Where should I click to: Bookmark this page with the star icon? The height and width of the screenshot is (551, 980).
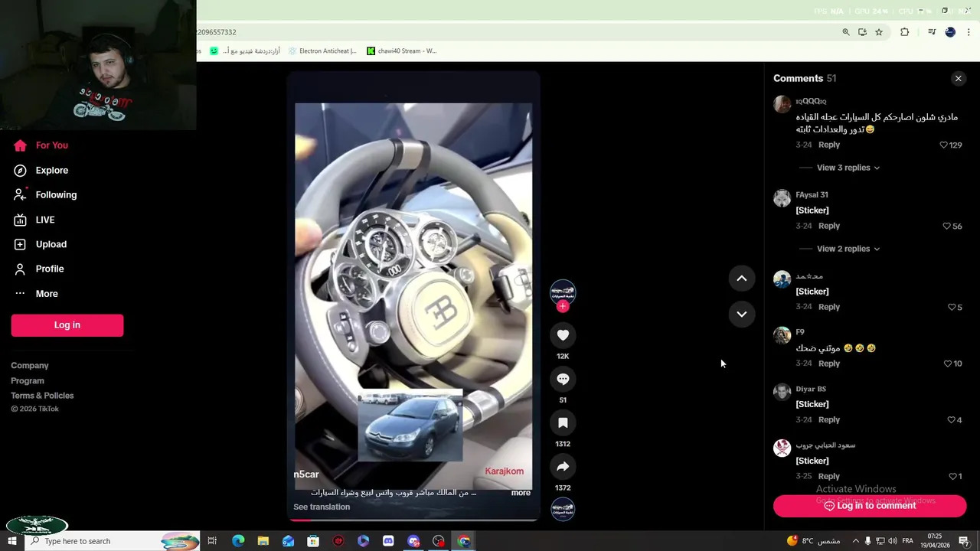[x=879, y=32]
